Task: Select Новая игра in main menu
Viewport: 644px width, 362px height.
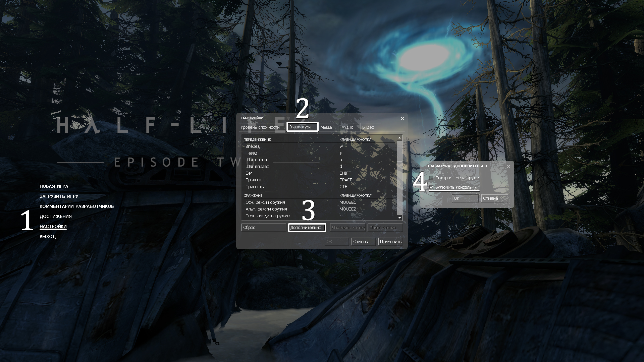Action: click(x=54, y=186)
